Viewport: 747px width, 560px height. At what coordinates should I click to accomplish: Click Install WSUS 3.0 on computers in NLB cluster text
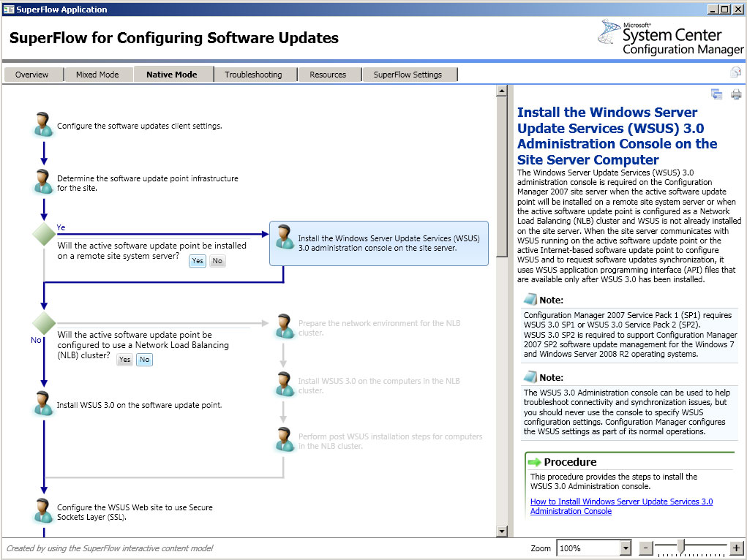pos(379,386)
